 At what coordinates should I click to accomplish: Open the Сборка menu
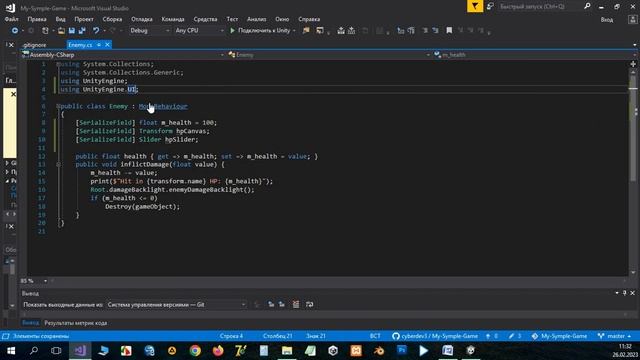pyautogui.click(x=112, y=19)
